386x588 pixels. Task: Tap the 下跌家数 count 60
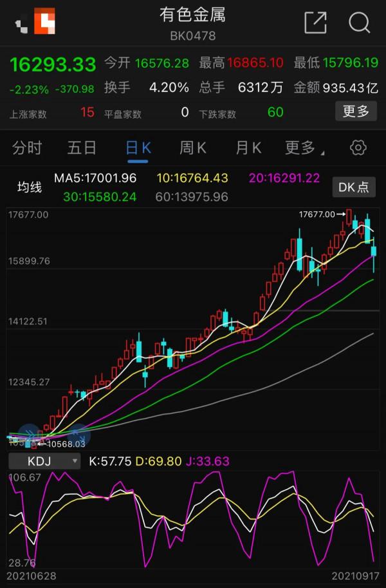click(x=275, y=112)
